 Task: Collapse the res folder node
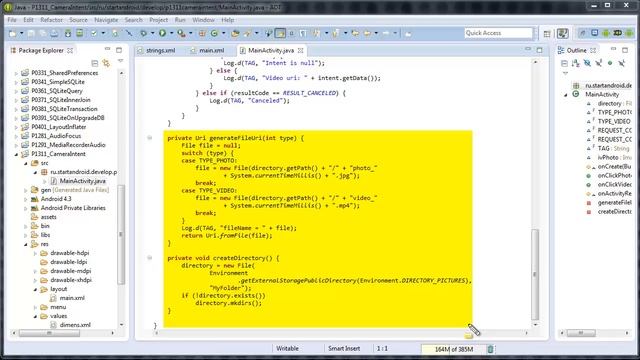[x=26, y=244]
